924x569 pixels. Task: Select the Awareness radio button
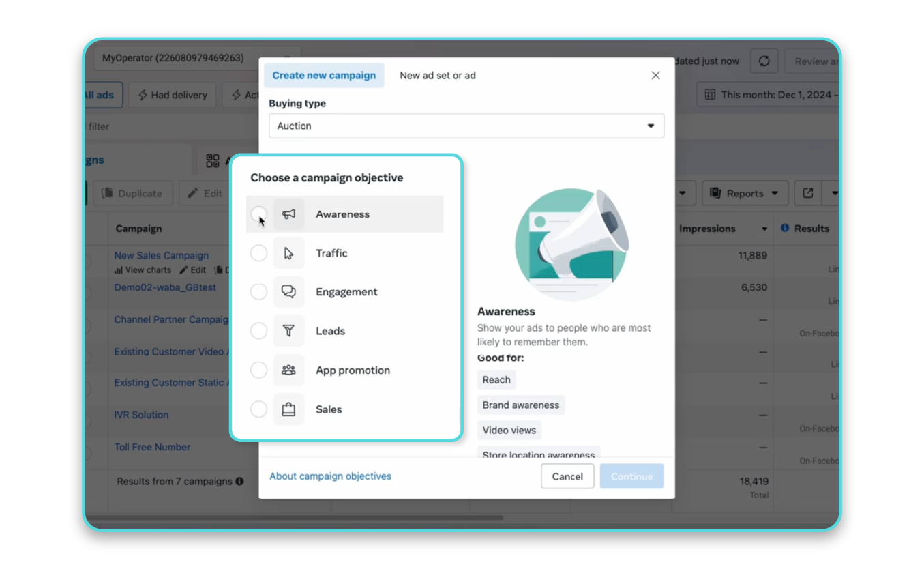pyautogui.click(x=258, y=214)
